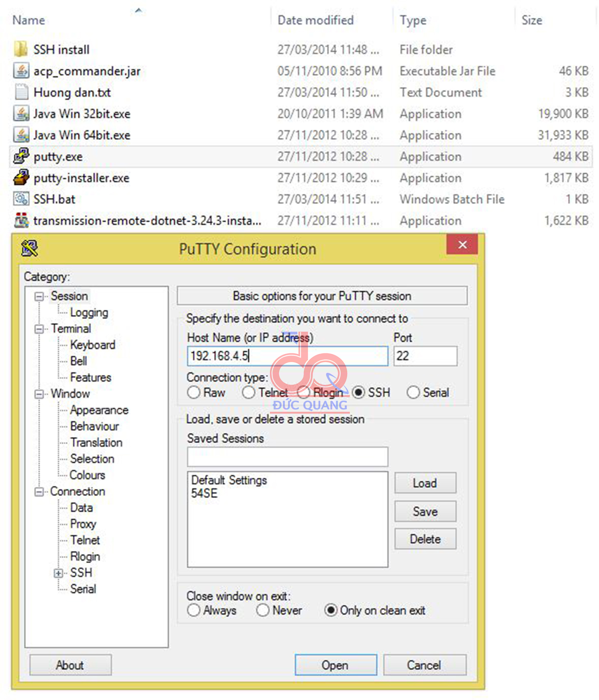Select the SSH connection type

point(358,392)
